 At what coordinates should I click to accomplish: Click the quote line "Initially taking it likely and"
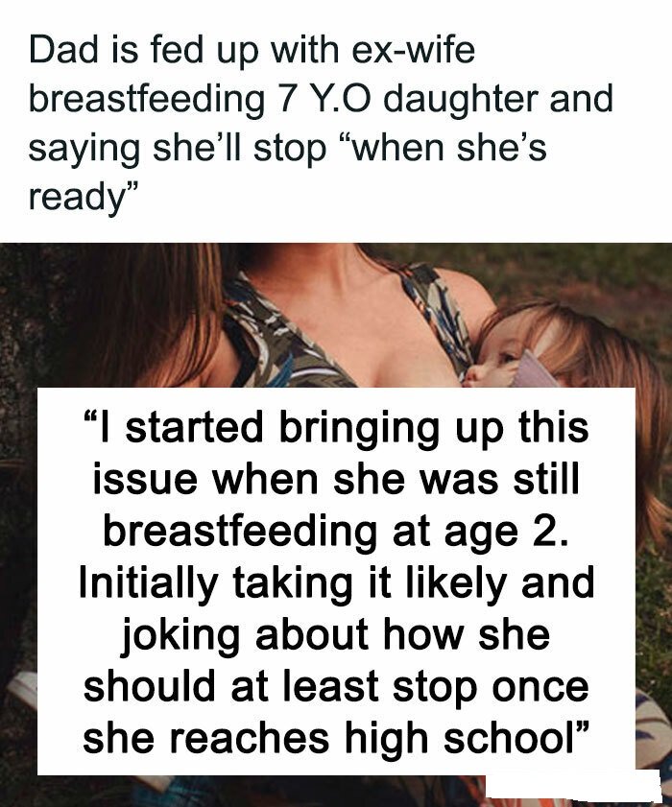click(337, 583)
